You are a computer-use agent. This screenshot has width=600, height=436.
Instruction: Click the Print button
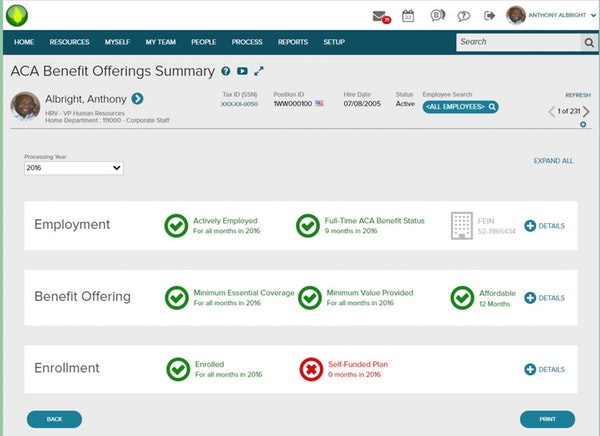(547, 419)
